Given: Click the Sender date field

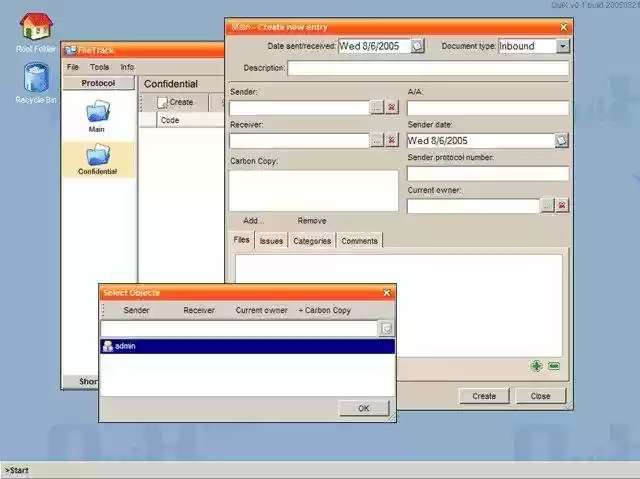Looking at the screenshot, I should coord(480,140).
